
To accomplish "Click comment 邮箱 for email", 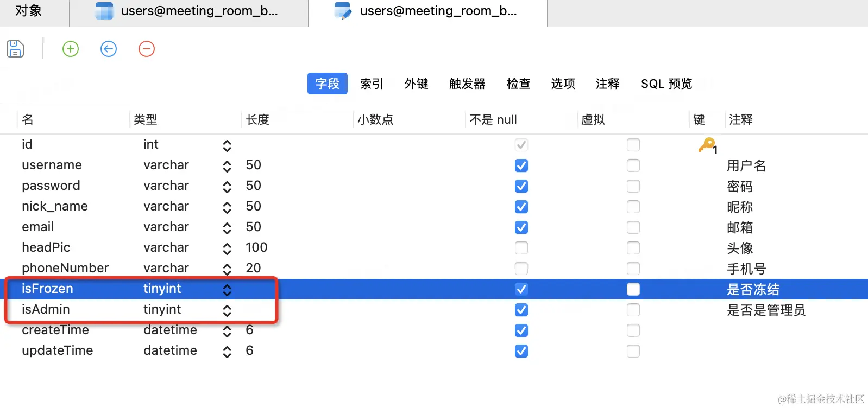I will click(x=740, y=227).
